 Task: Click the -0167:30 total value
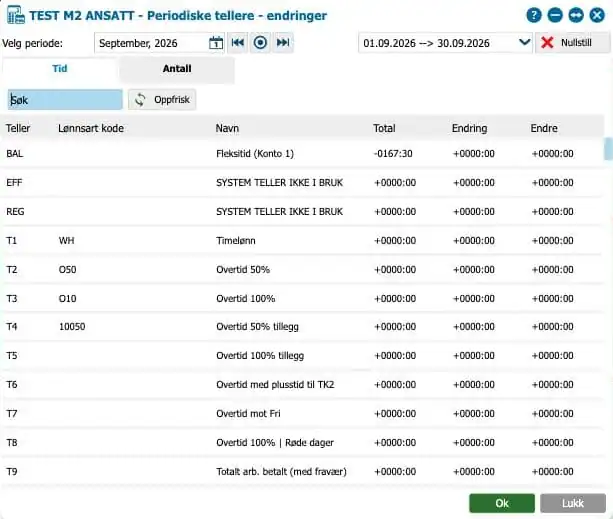tap(393, 154)
